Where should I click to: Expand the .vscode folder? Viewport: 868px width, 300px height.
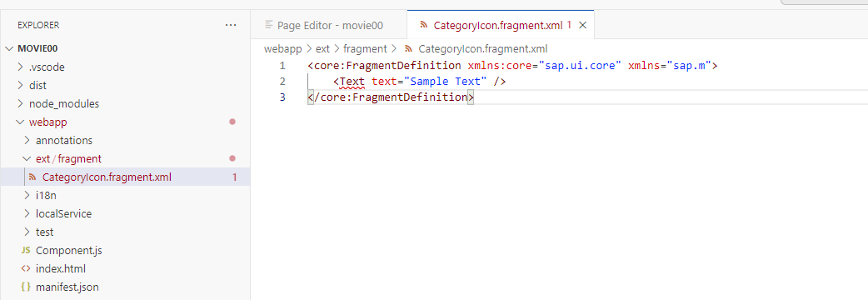[x=21, y=67]
